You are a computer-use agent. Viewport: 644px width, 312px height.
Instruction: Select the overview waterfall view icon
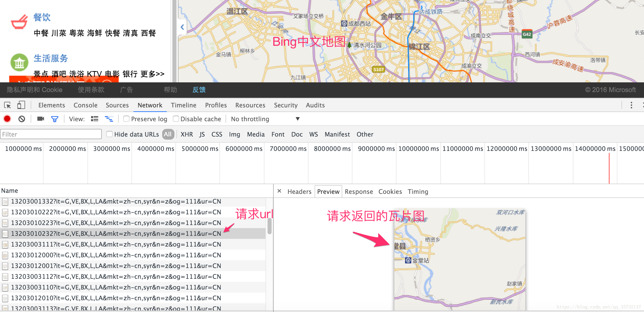109,119
